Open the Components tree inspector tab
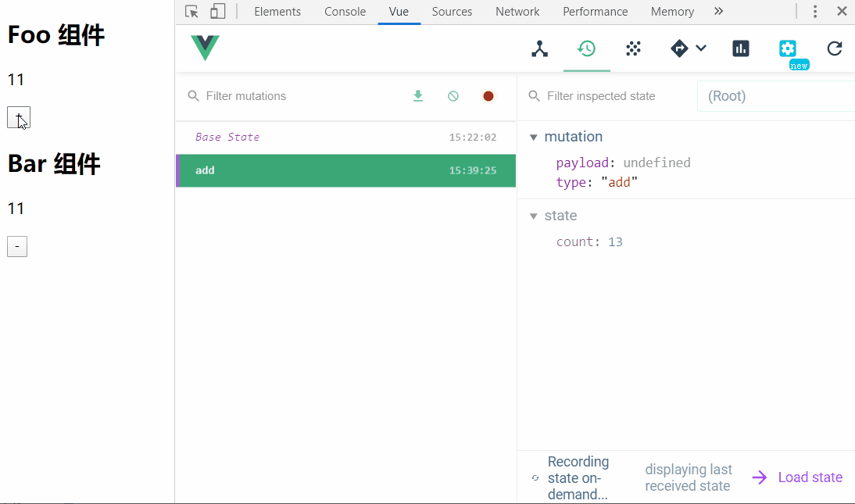855x504 pixels. coord(539,48)
